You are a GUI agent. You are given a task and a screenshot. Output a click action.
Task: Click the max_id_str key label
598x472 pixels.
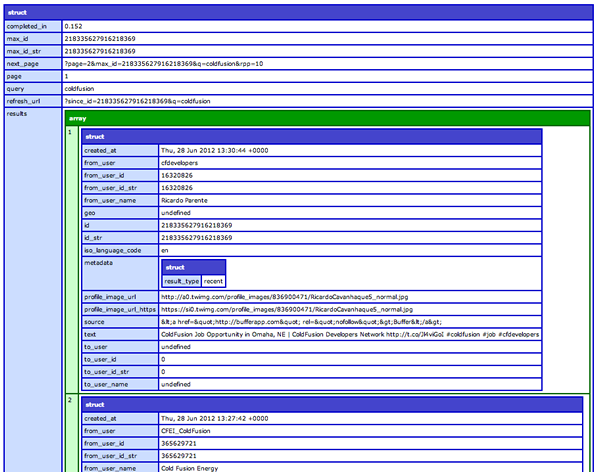23,51
